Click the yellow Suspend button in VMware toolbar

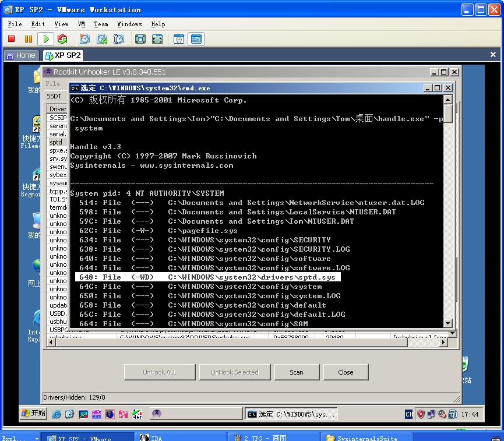click(x=29, y=39)
